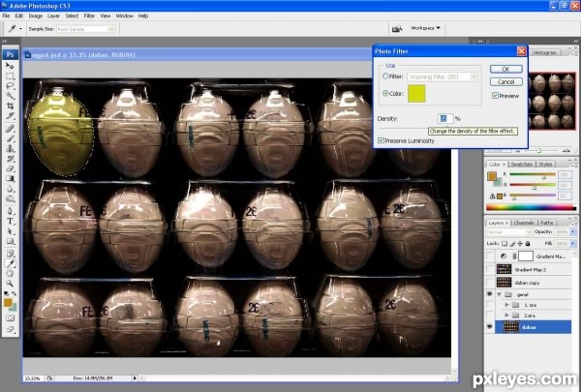Pick the Clone Stamp tool

10,149
